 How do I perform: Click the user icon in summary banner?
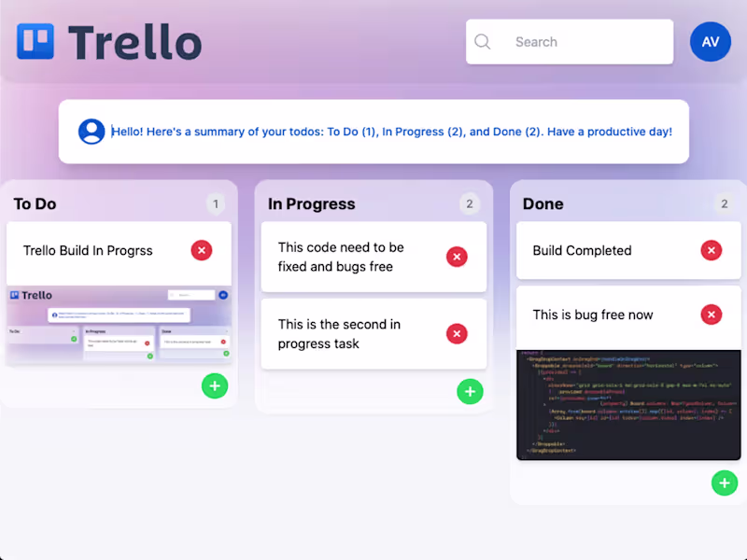[x=92, y=132]
